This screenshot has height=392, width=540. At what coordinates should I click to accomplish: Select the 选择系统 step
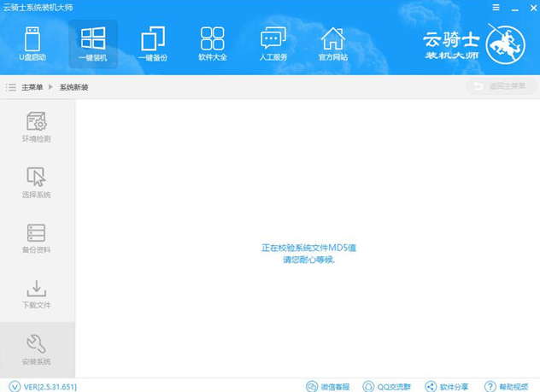tap(37, 183)
